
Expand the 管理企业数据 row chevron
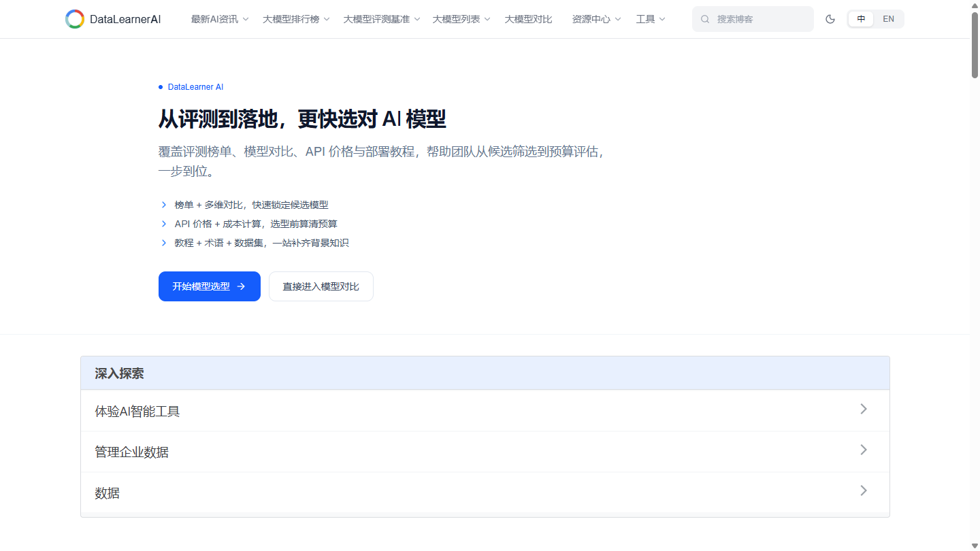tap(864, 450)
